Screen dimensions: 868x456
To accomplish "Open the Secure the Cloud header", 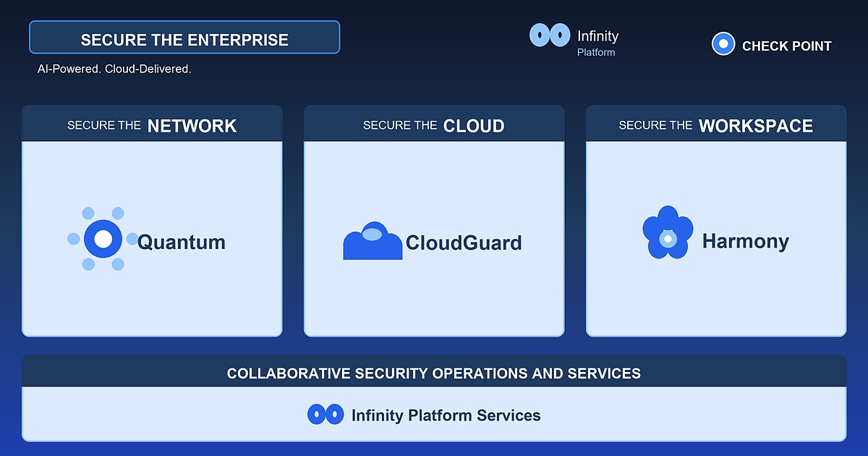I will click(434, 124).
